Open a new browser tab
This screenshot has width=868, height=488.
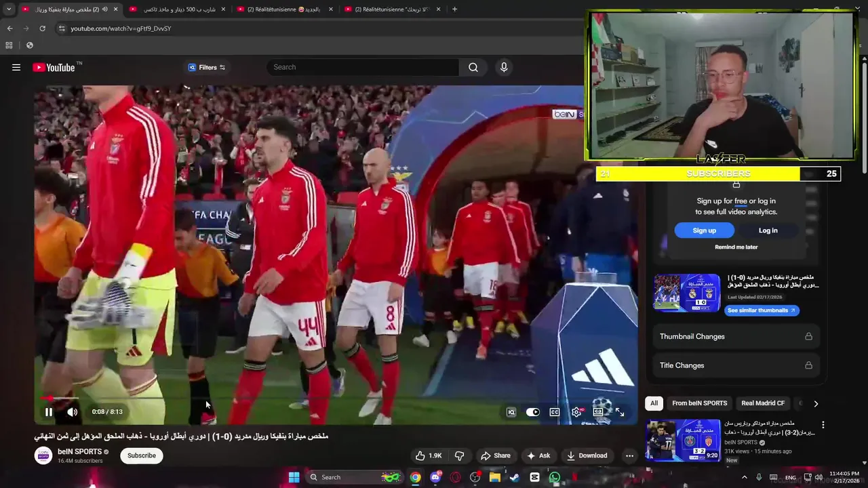point(454,9)
